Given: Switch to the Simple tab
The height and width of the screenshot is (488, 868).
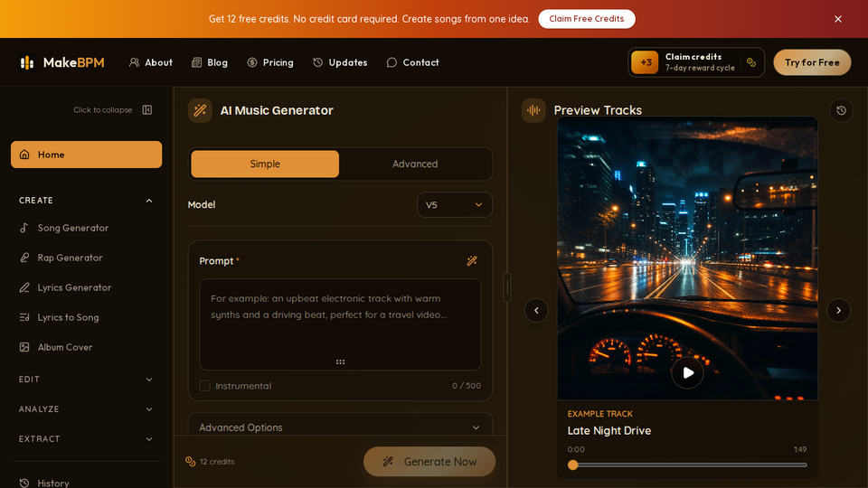Looking at the screenshot, I should point(265,164).
